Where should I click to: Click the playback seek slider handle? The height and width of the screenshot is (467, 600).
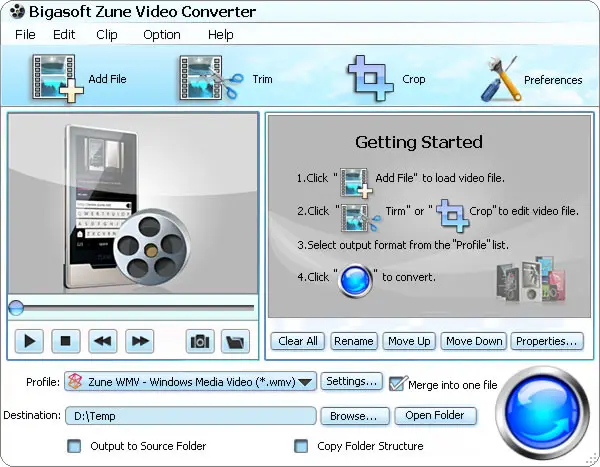(x=16, y=307)
